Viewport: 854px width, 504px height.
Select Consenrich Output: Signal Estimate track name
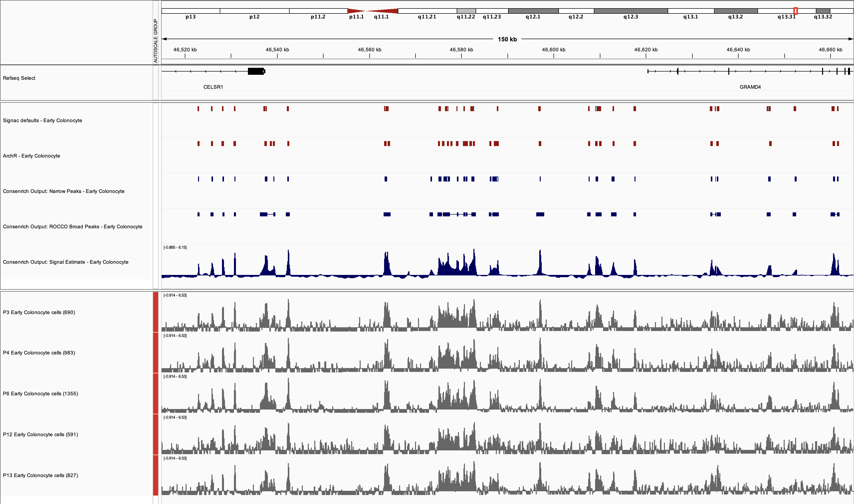pyautogui.click(x=66, y=262)
